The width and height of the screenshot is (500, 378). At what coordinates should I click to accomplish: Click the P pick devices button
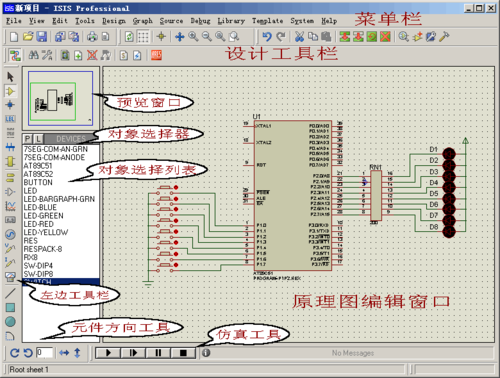coord(28,139)
